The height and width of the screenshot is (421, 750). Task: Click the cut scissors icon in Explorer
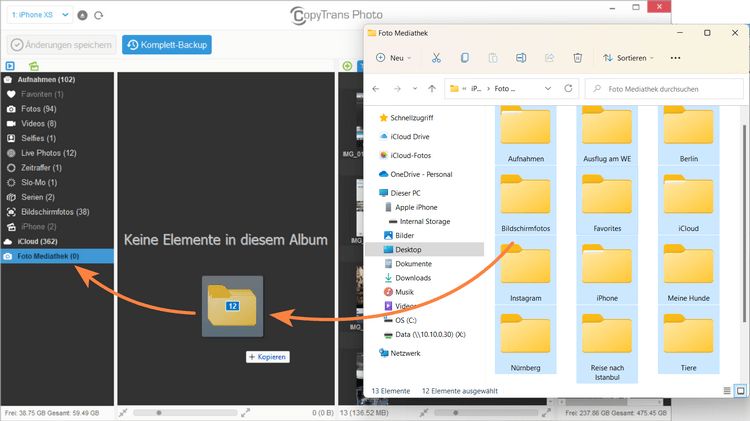coord(436,58)
